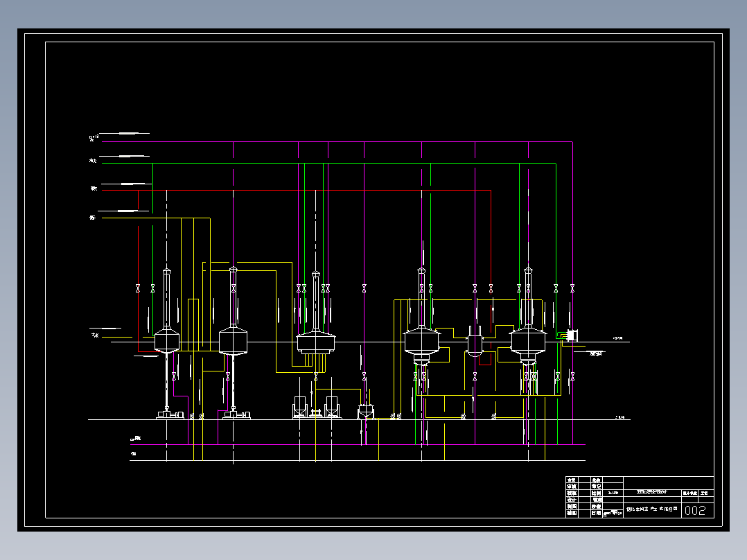The height and width of the screenshot is (560, 747).
Task: Select the cone-bottom hopper on the floor line
Action: (x=365, y=412)
